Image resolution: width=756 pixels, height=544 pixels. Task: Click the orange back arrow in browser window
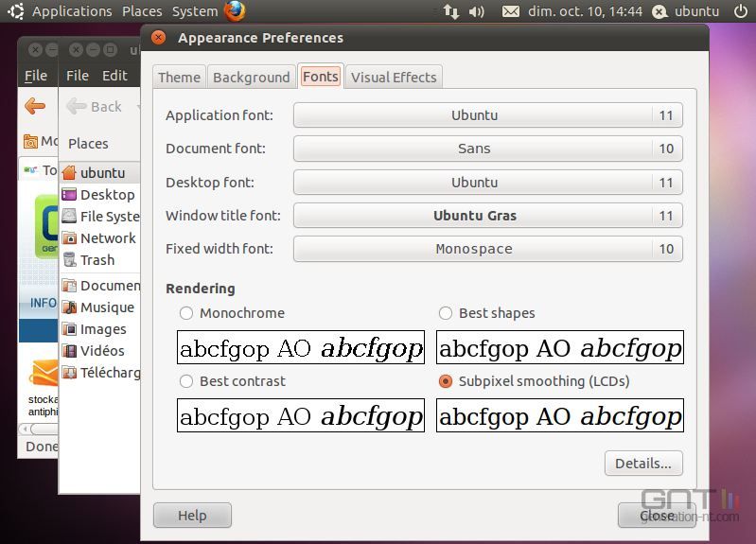35,106
